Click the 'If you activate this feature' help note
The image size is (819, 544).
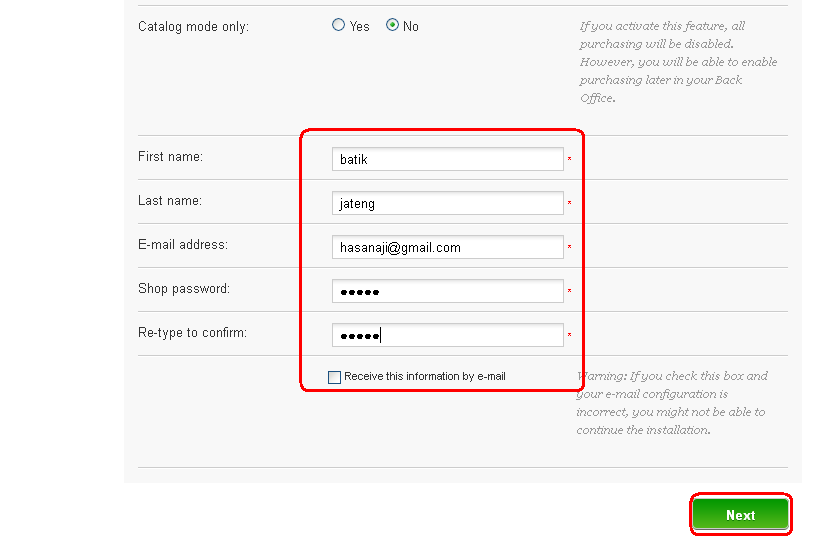coord(678,62)
